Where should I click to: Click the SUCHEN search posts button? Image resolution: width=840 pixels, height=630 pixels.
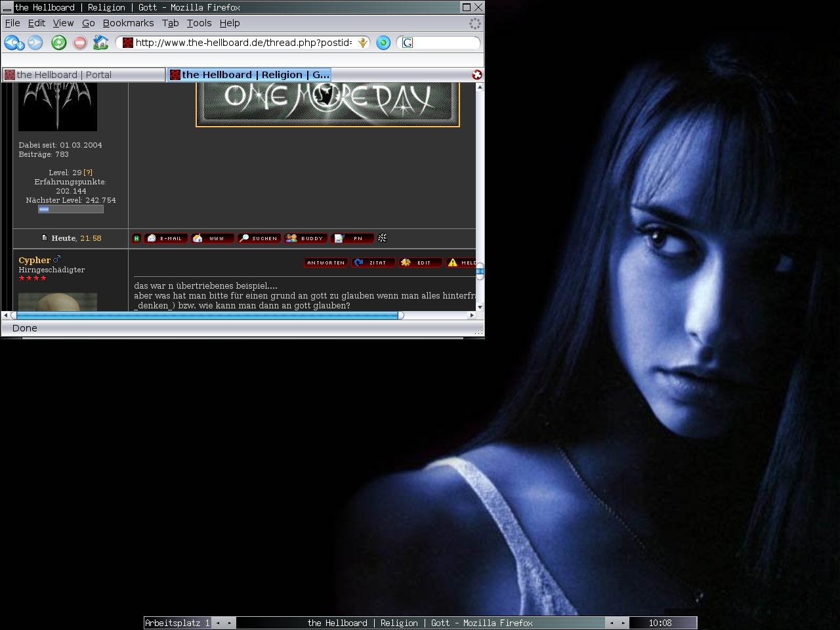[259, 238]
